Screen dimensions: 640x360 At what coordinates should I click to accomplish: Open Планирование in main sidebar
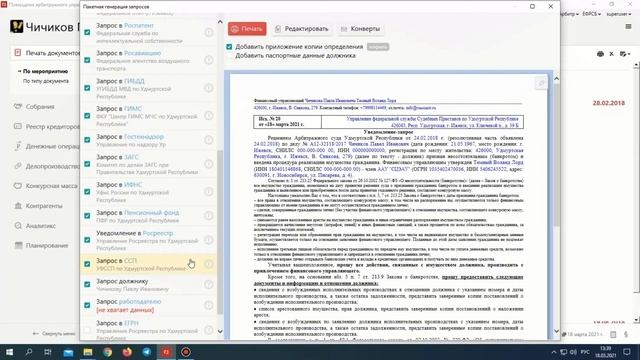(x=41, y=245)
